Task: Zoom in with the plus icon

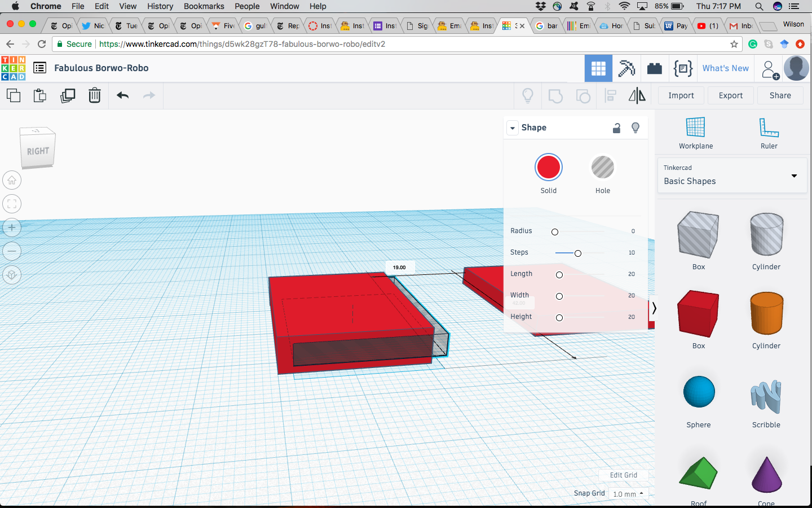Action: point(12,227)
